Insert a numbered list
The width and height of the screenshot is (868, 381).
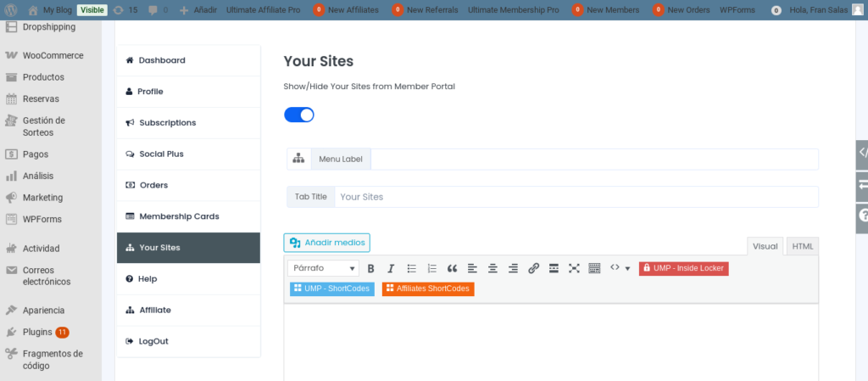coord(432,269)
